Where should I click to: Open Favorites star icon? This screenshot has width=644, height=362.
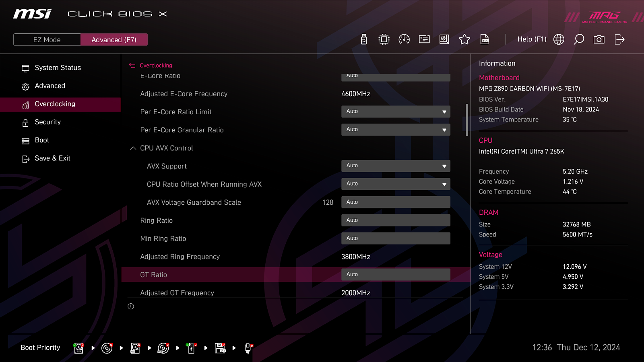click(464, 39)
